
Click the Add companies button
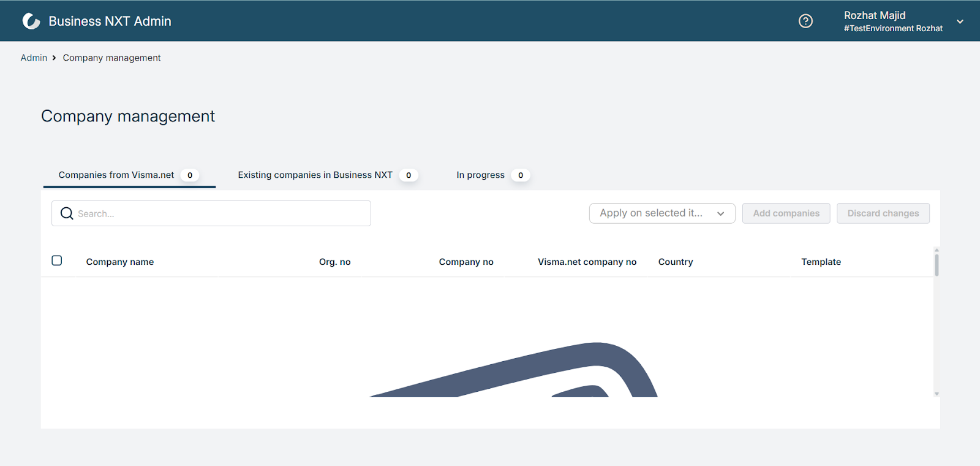click(786, 213)
